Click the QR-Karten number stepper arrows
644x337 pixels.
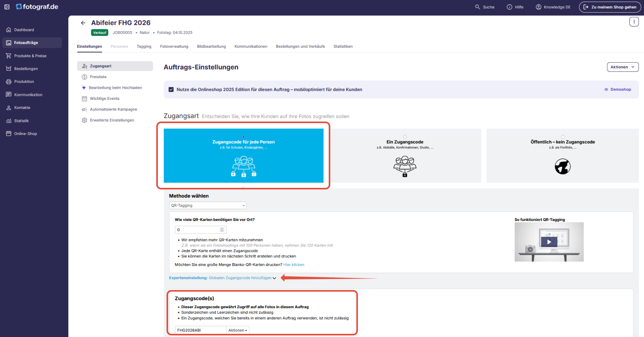pyautogui.click(x=222, y=230)
